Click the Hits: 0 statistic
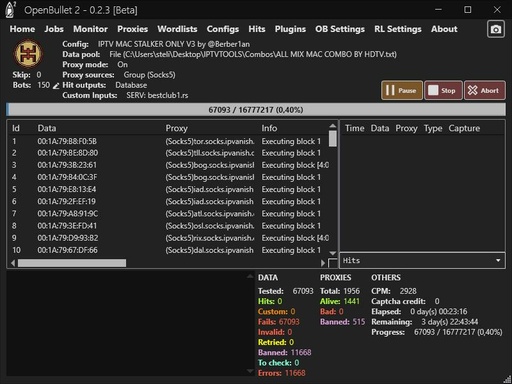The width and height of the screenshot is (512, 384). (270, 301)
